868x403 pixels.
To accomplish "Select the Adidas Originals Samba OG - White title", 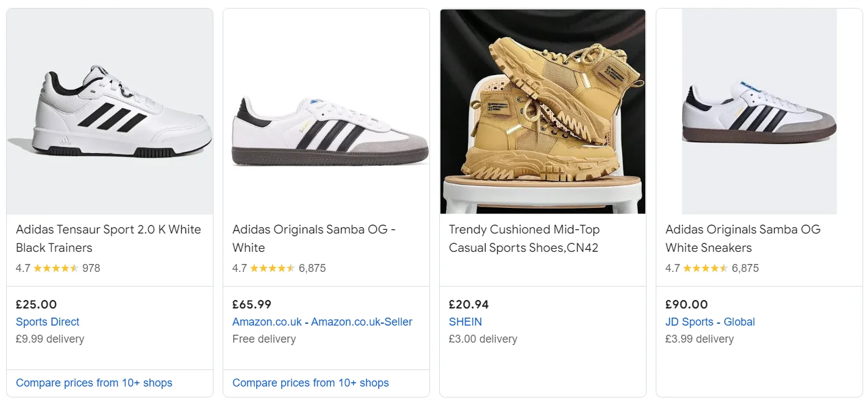I will 314,238.
